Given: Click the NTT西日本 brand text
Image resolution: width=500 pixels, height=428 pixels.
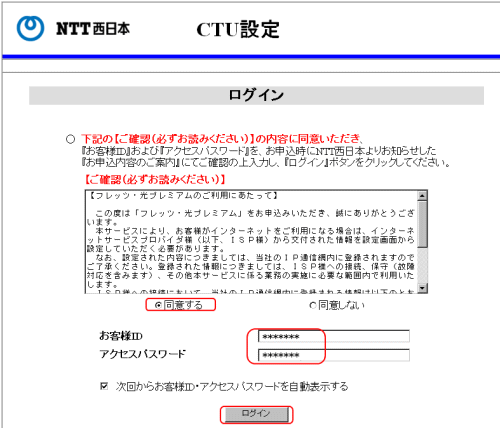Looking at the screenshot, I should (x=93, y=29).
